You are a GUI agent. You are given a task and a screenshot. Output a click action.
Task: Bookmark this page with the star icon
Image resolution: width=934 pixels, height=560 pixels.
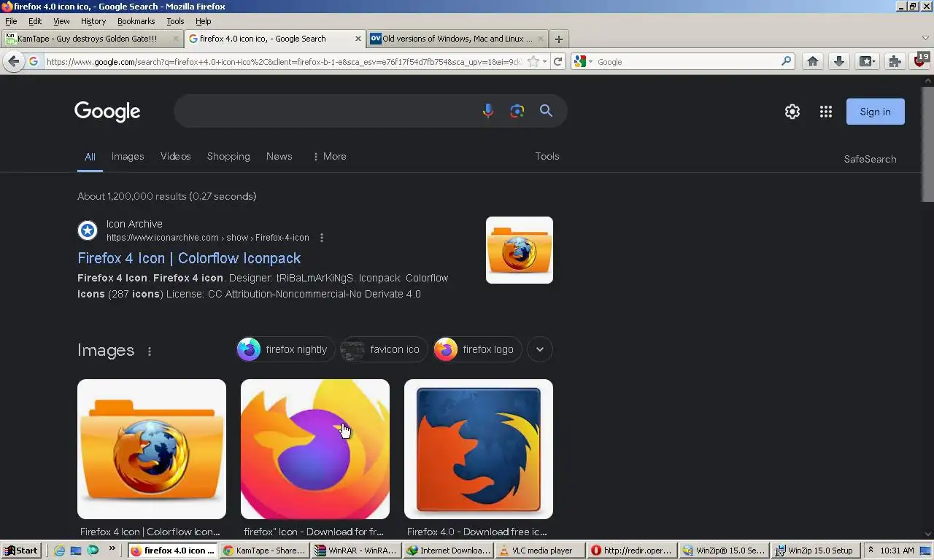point(533,62)
